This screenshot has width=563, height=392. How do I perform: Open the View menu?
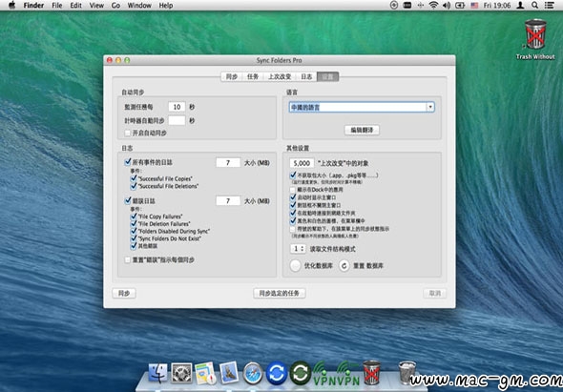click(x=96, y=6)
